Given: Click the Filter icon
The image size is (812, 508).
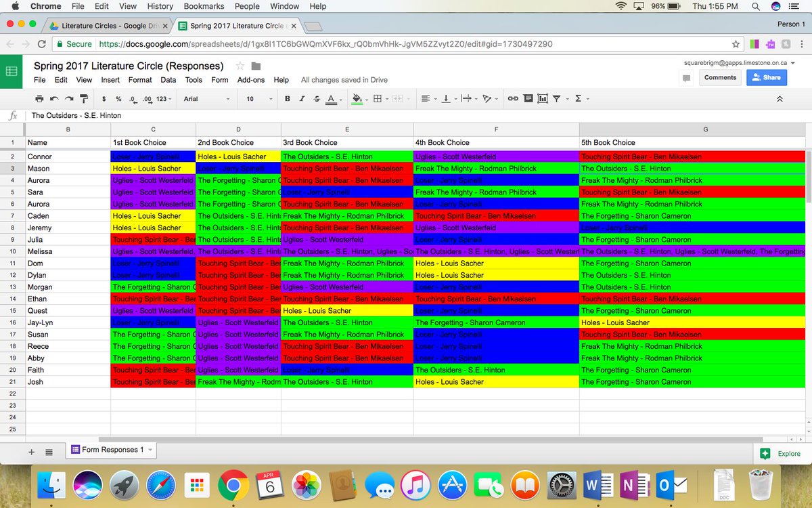Looking at the screenshot, I should pyautogui.click(x=558, y=99).
